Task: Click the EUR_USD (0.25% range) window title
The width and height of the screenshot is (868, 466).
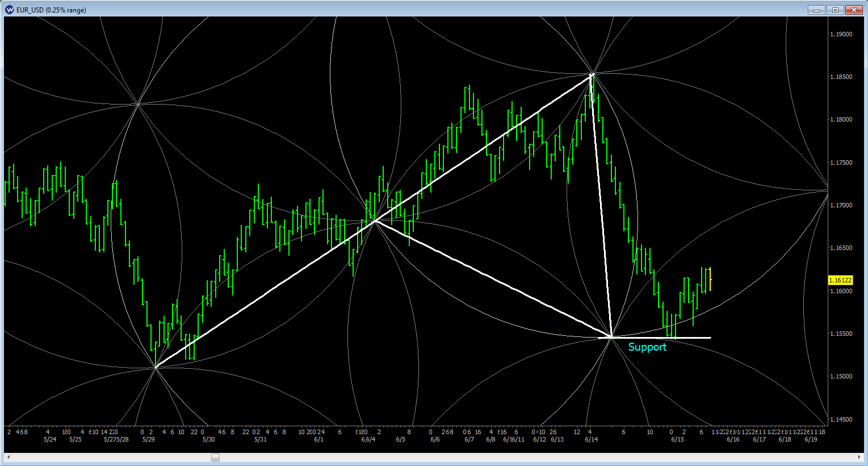Action: pos(52,10)
